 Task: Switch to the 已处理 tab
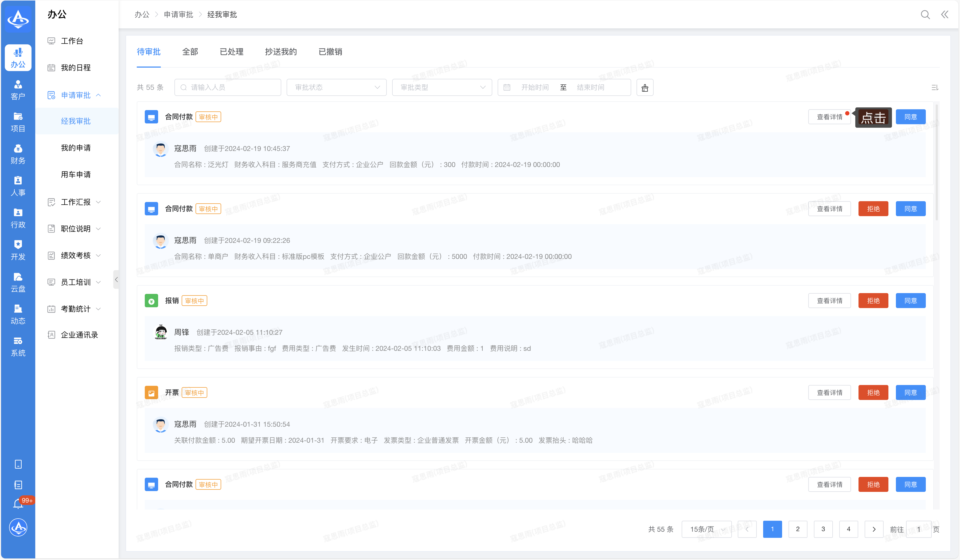tap(232, 52)
